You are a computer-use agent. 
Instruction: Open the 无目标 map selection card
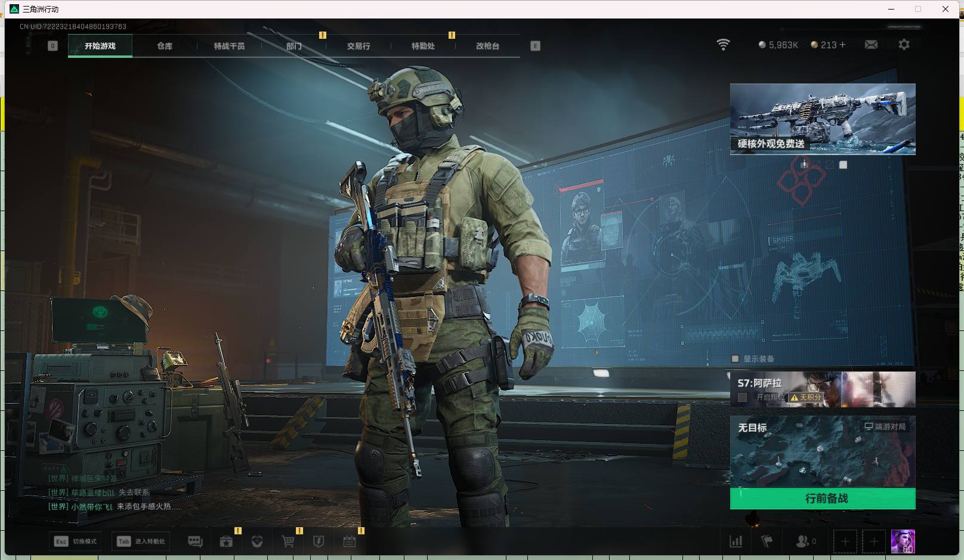point(823,452)
